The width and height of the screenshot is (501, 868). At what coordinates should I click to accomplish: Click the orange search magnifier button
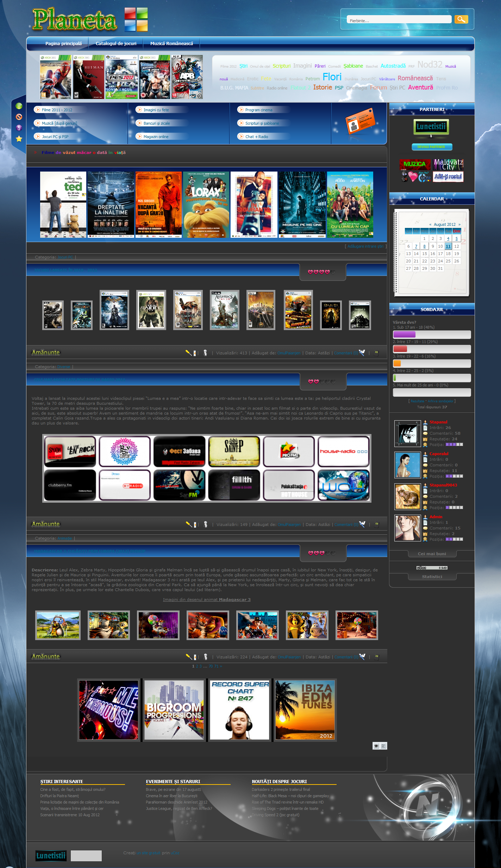pyautogui.click(x=461, y=19)
